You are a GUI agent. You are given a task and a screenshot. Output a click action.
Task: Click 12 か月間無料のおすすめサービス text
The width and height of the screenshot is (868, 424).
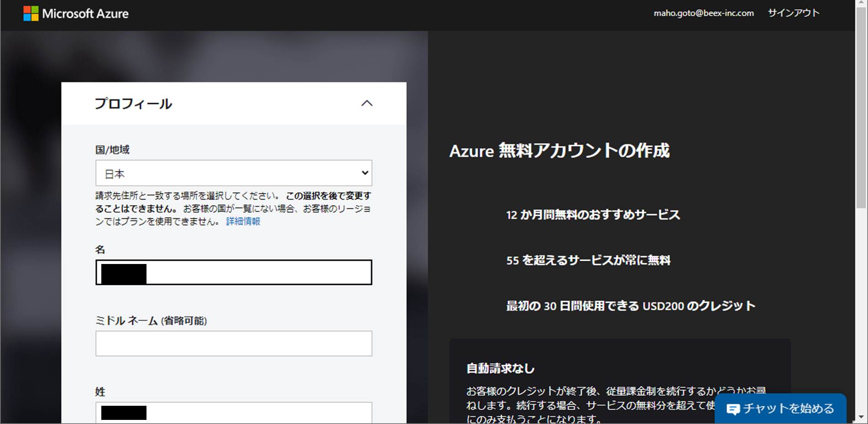[593, 215]
